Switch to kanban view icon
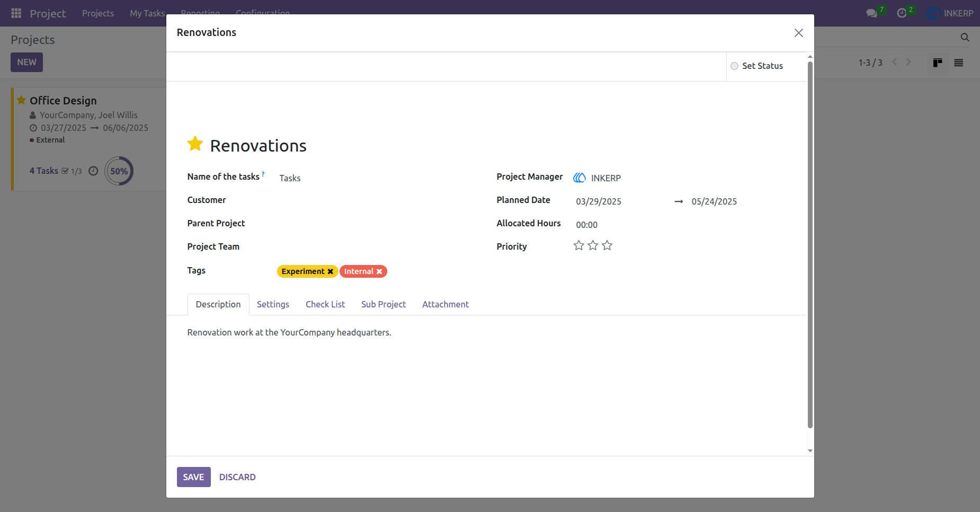980x512 pixels. (x=937, y=63)
